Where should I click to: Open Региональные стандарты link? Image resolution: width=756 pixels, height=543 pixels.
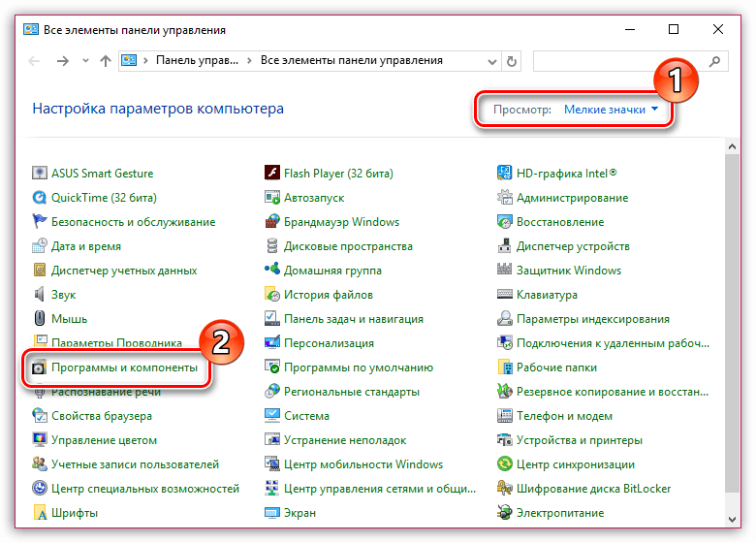[352, 392]
